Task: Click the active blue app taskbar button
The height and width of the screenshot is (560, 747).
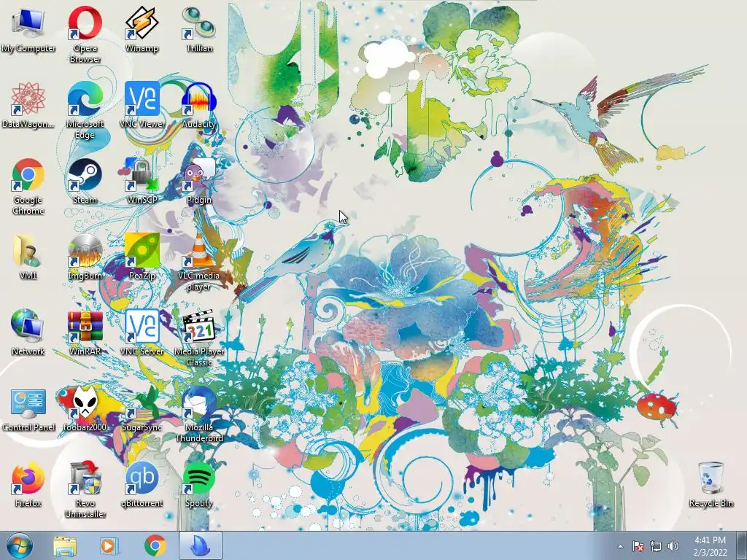Action: (200, 545)
